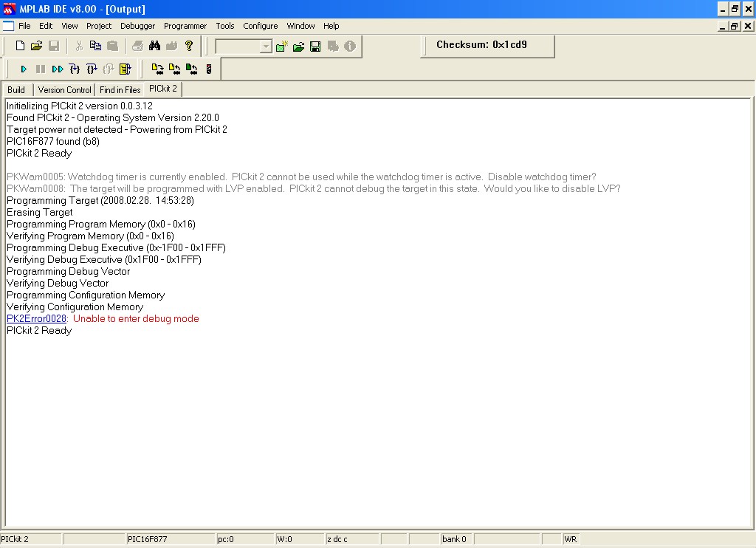Open Find with binoculars icon
This screenshot has height=548, width=756.
(x=154, y=46)
